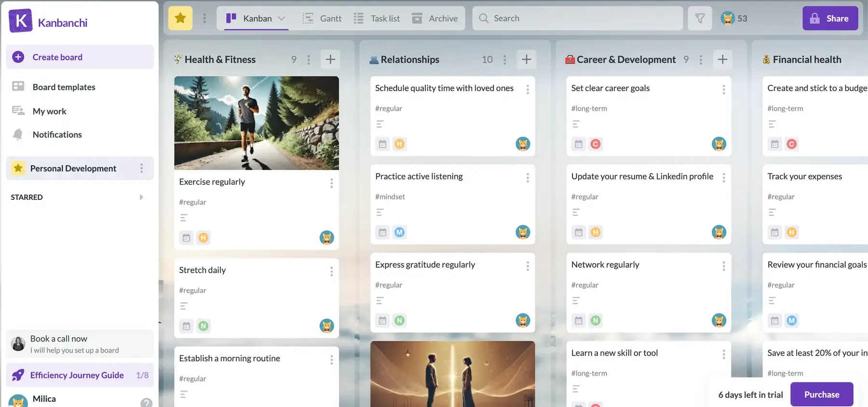Click calendar icon on Exercise regularly card
This screenshot has width=868, height=407.
[x=187, y=237]
